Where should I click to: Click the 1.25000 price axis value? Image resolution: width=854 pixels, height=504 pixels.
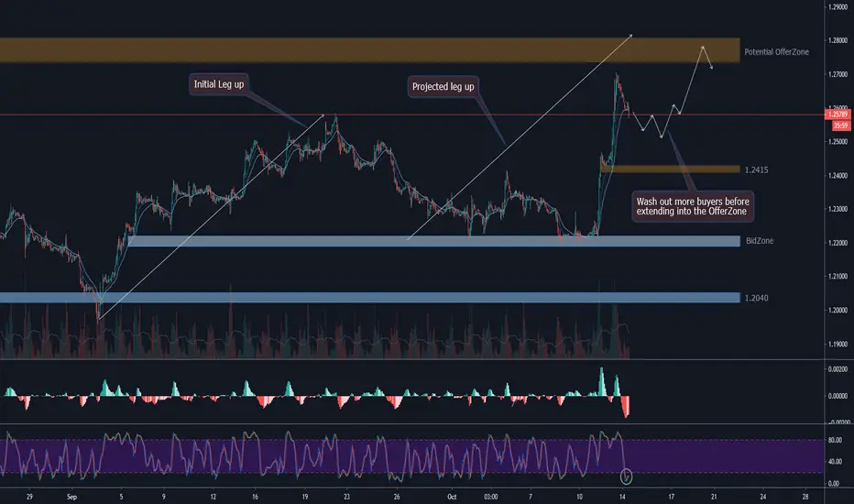[838, 142]
